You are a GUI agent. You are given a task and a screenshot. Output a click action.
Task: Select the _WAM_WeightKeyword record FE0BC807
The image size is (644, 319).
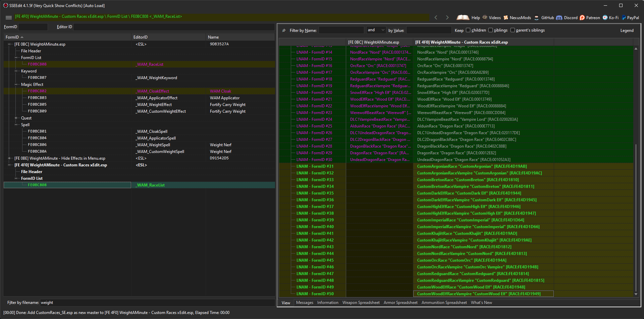[139, 78]
